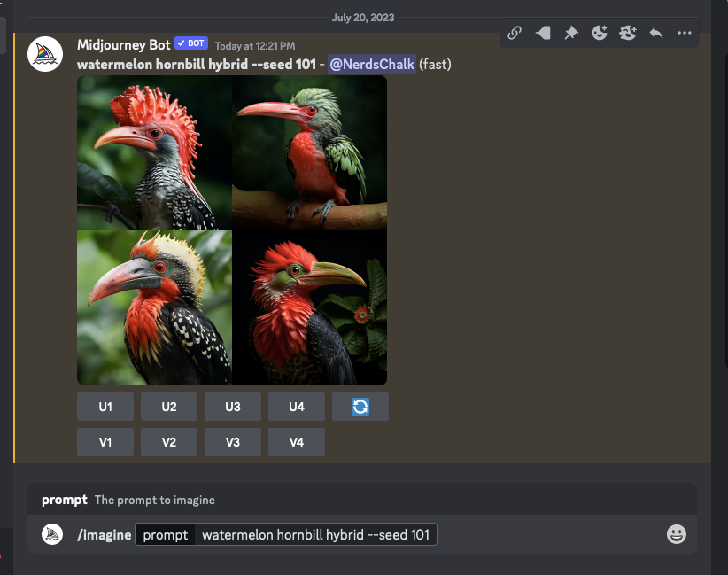Click the blue re-roll refresh button
Viewport: 728px width, 575px height.
pyautogui.click(x=360, y=407)
